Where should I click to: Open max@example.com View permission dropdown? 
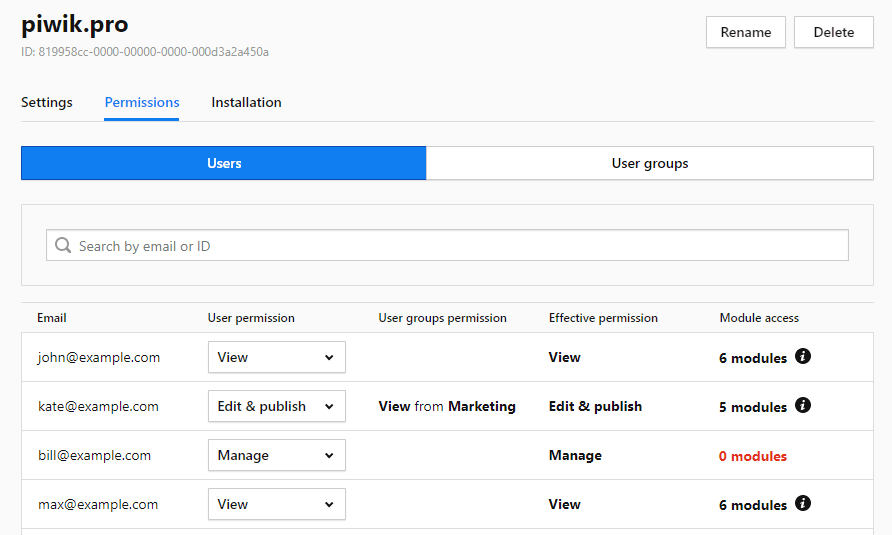(x=276, y=504)
